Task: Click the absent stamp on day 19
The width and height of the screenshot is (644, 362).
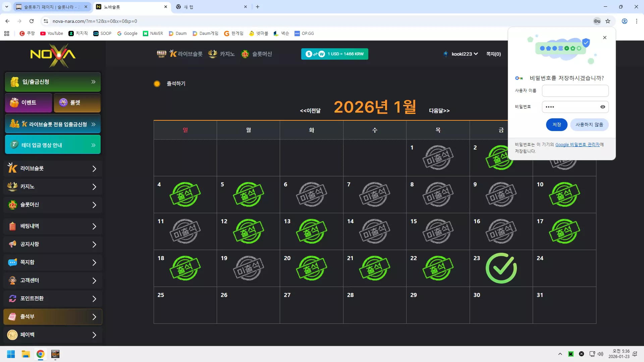Action: (x=249, y=268)
